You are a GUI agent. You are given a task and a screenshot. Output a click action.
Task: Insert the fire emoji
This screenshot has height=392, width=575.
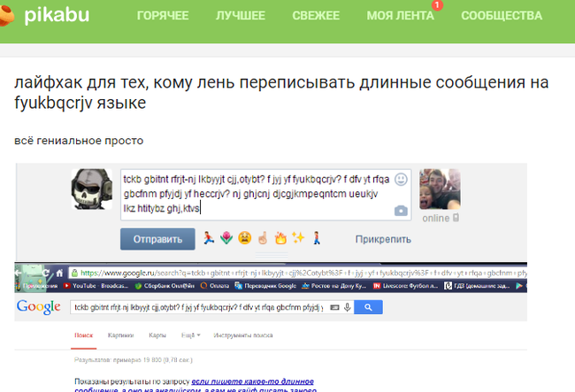click(x=280, y=238)
